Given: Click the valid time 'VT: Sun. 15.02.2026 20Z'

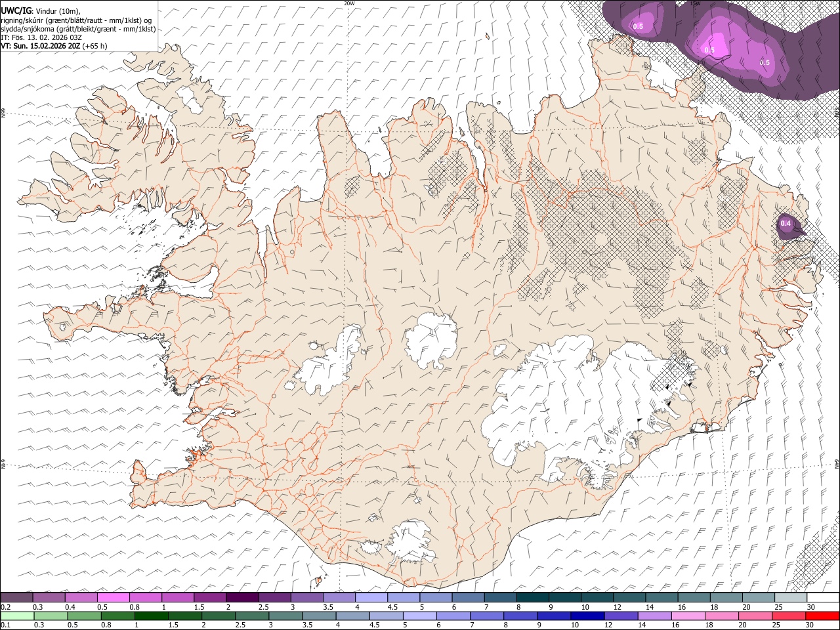Looking at the screenshot, I should click(x=40, y=47).
